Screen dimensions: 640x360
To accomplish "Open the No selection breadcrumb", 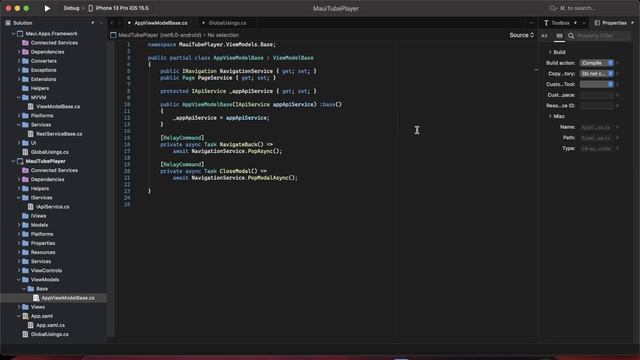I will (223, 36).
